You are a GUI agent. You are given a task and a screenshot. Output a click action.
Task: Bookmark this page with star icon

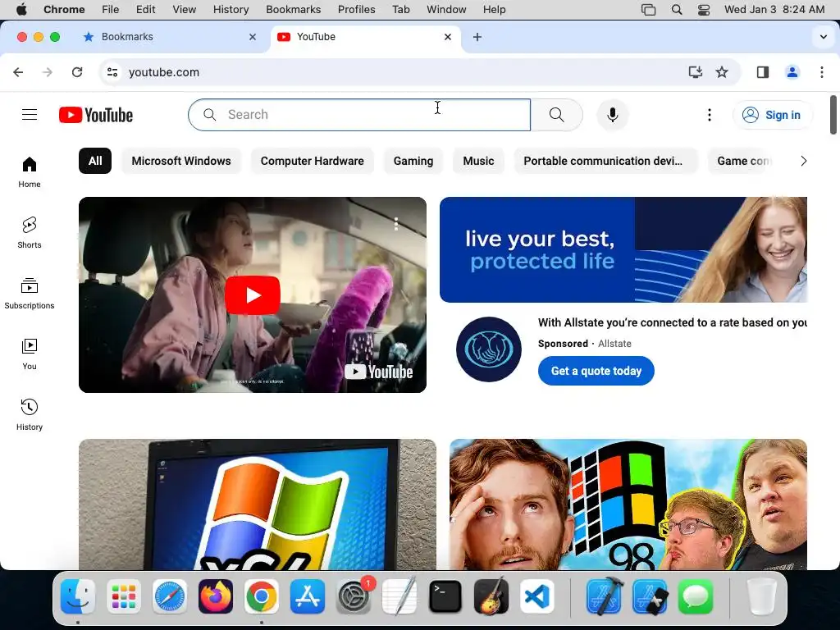[x=722, y=72]
